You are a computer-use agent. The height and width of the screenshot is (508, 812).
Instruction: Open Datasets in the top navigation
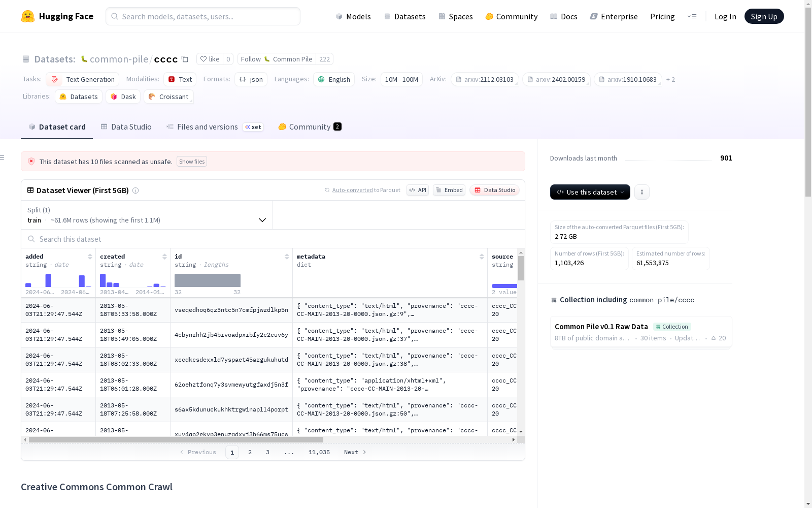tap(404, 16)
